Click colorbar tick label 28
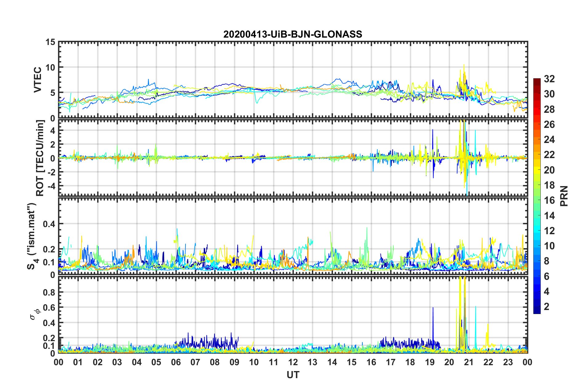Screen dimensions: 586x392 pos(549,109)
